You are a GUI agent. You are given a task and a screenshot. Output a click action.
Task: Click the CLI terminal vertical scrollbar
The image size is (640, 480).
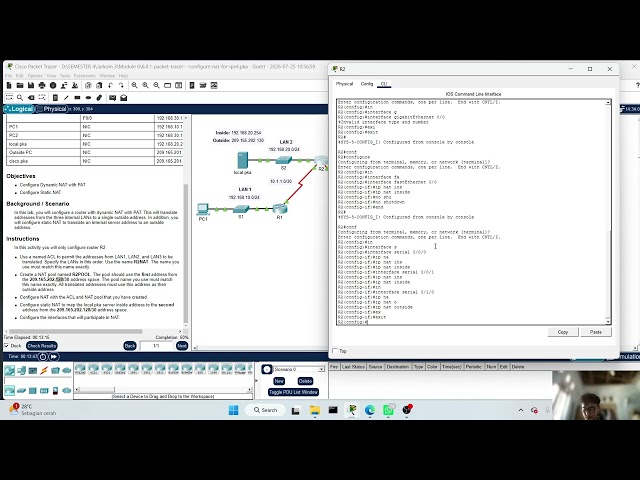pyautogui.click(x=608, y=273)
